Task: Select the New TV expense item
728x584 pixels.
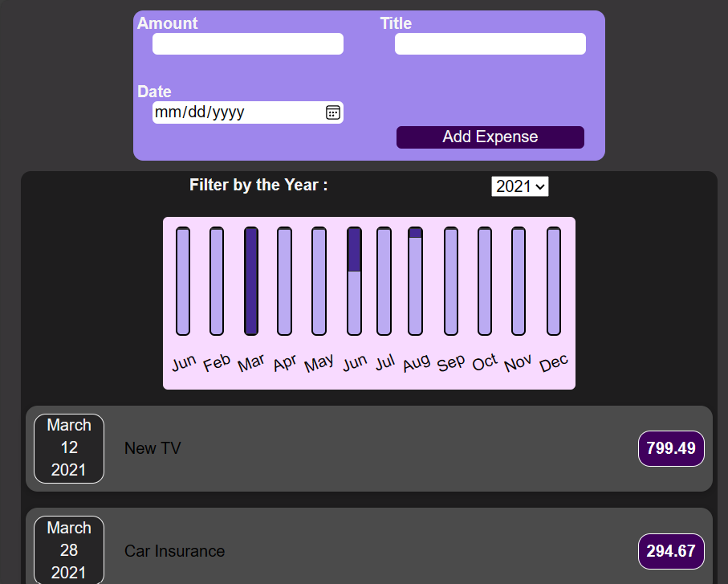Action: point(369,448)
